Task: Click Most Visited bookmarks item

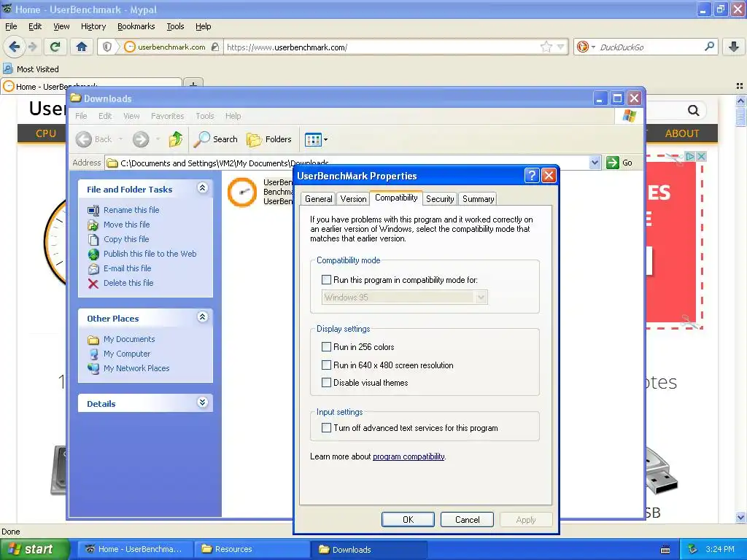Action: 31,69
